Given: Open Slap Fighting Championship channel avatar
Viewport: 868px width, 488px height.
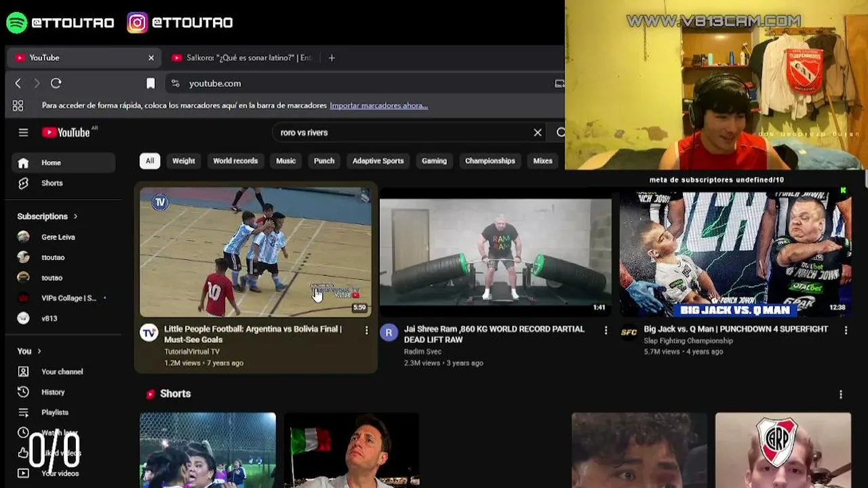Looking at the screenshot, I should (x=629, y=332).
